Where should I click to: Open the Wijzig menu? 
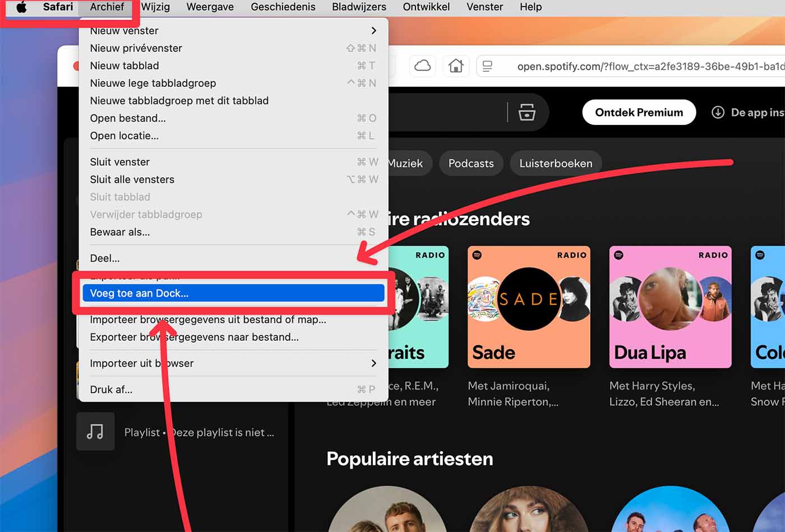[155, 7]
